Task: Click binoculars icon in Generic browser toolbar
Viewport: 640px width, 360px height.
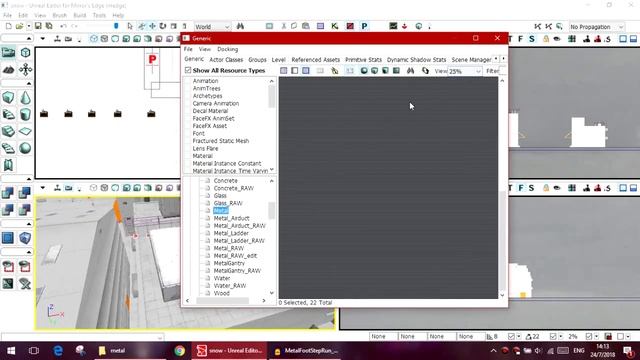Action: coord(410,71)
